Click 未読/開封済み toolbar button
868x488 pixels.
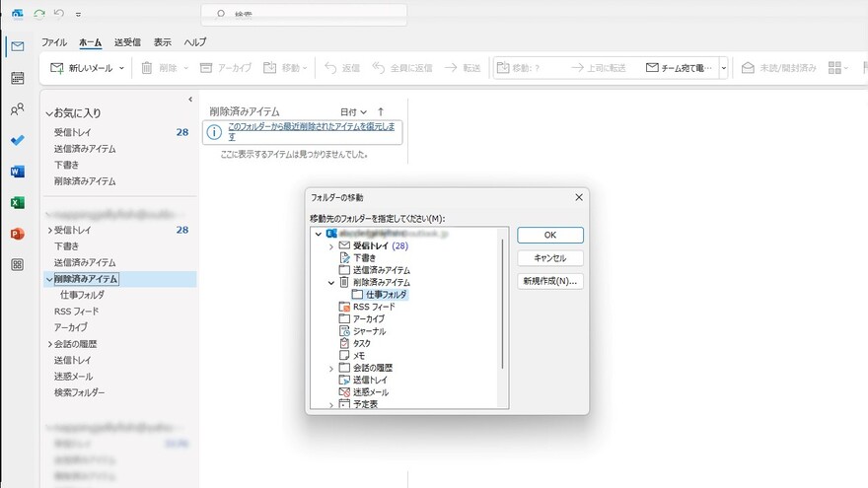[779, 68]
